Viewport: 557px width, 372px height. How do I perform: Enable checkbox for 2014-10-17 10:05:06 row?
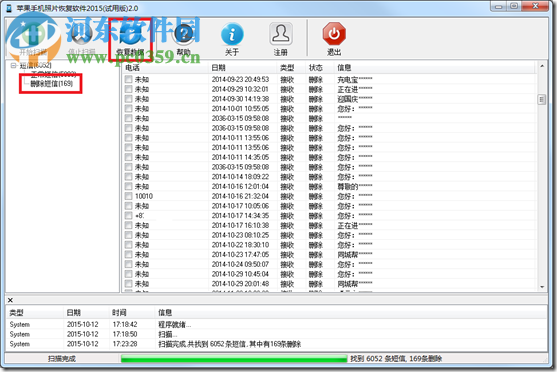pyautogui.click(x=128, y=206)
